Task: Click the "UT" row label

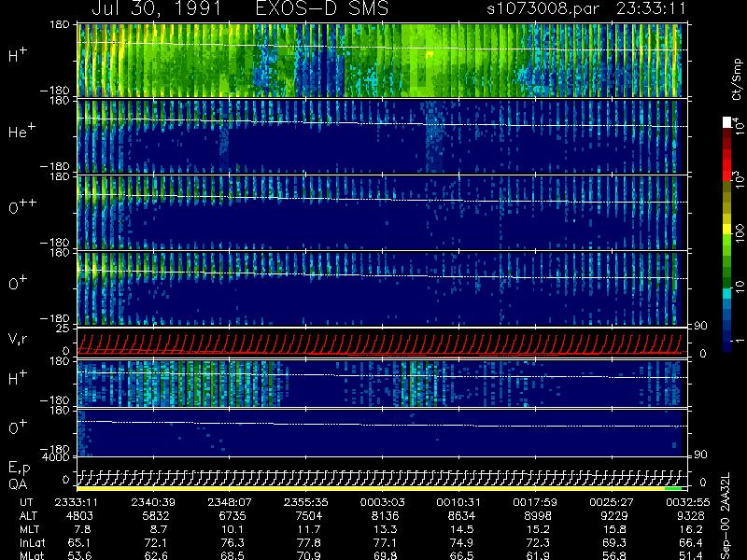Action: click(27, 502)
